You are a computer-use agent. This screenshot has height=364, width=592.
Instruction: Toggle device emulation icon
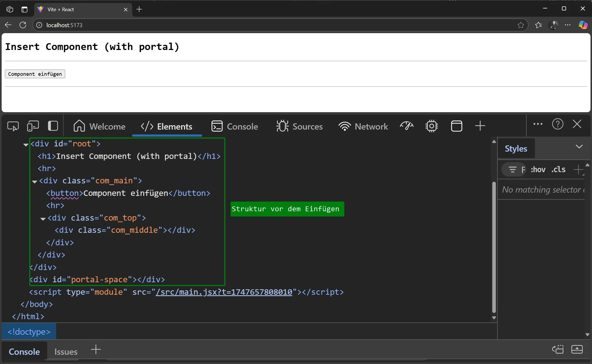click(33, 126)
